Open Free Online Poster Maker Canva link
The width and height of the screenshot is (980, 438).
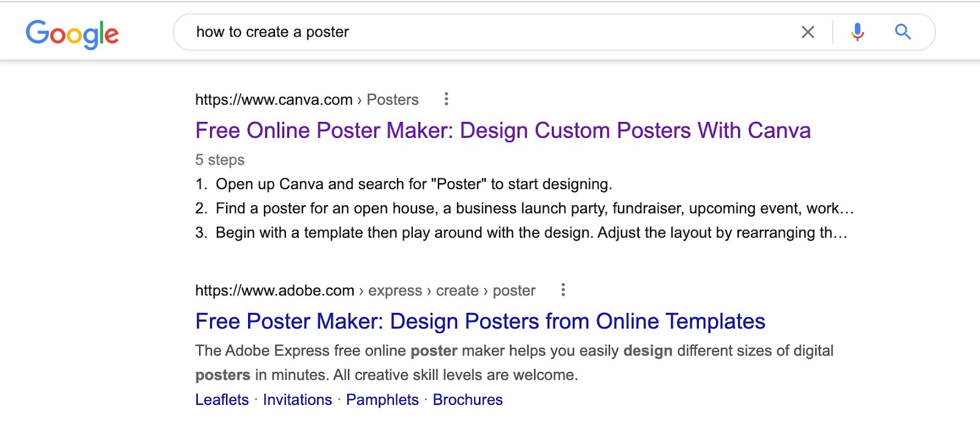(x=503, y=130)
